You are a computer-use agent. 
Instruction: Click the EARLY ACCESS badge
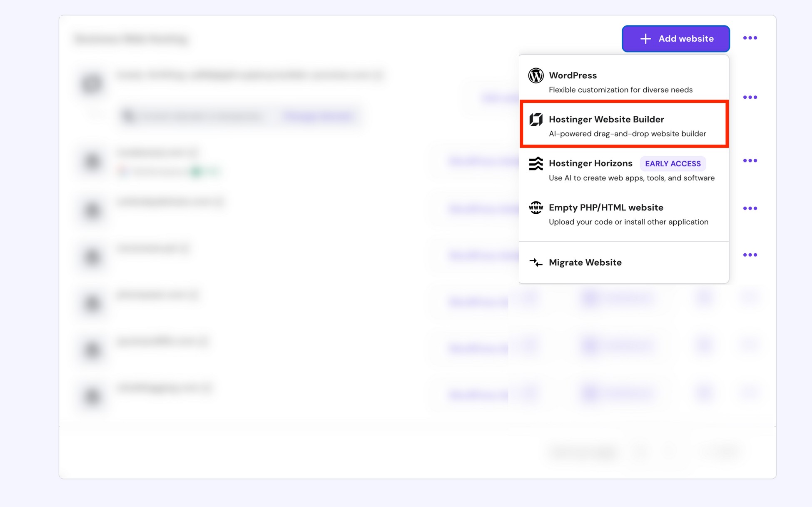click(673, 164)
